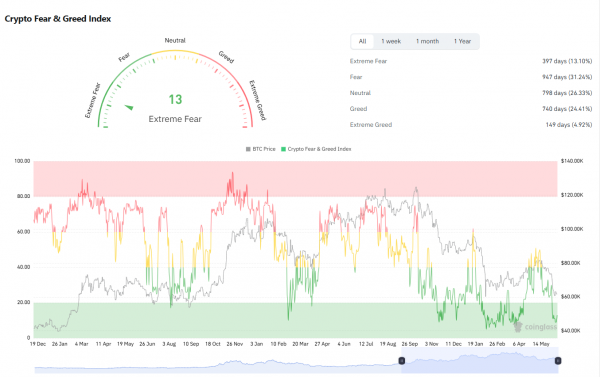Click the 10 Feb x-axis date label
The width and height of the screenshot is (600, 377).
[x=278, y=344]
